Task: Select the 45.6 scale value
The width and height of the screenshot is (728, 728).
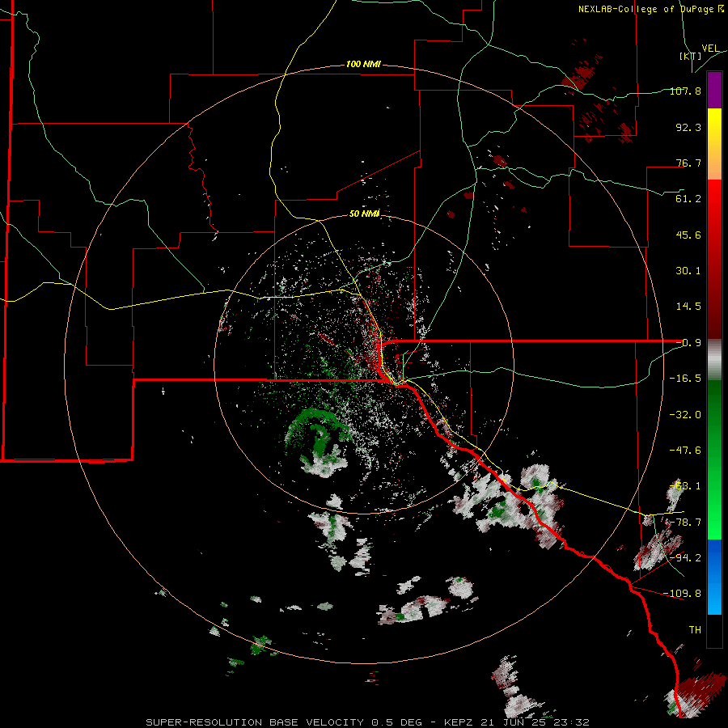Action: tap(688, 235)
